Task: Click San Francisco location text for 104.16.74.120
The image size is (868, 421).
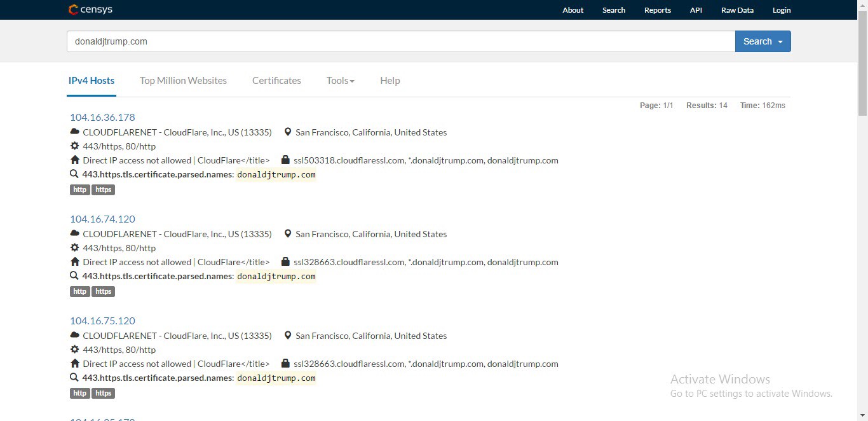Action: [x=371, y=234]
